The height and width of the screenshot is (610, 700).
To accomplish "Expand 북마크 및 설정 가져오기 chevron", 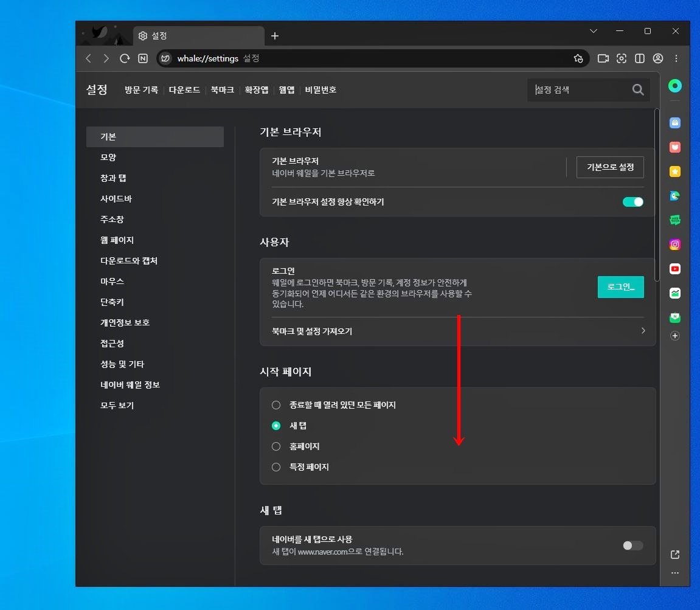I will (x=643, y=331).
